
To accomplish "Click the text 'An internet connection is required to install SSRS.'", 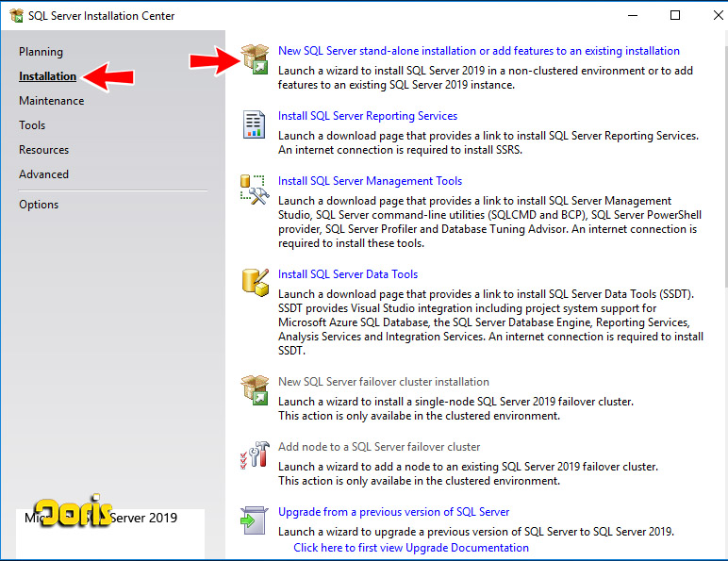I will [400, 150].
